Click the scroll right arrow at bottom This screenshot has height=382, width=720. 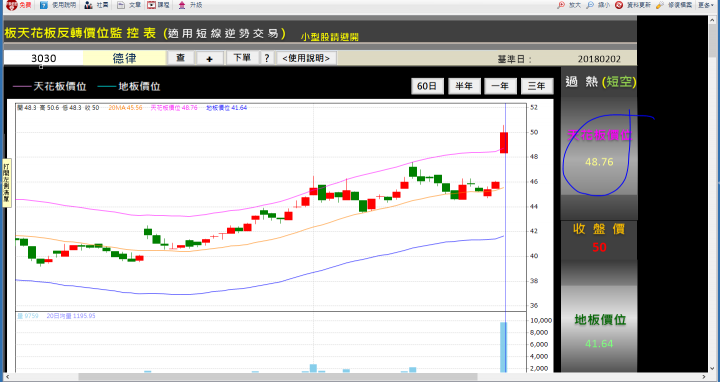tap(705, 377)
